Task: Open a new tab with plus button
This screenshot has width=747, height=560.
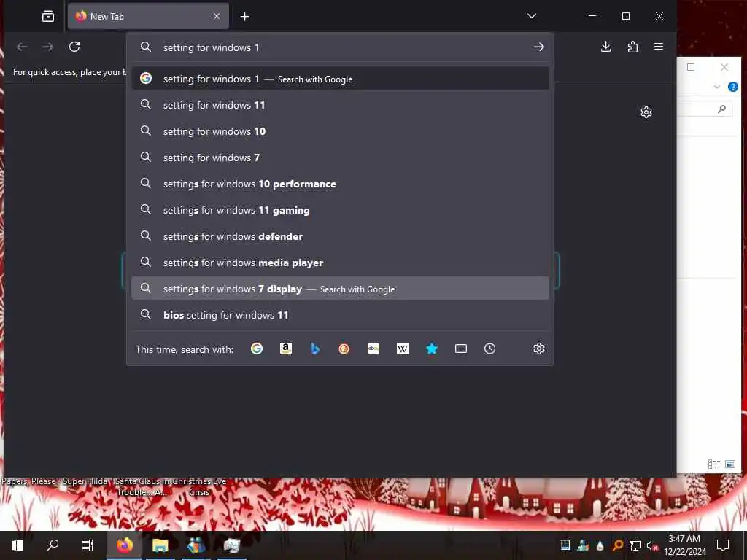Action: pos(245,17)
